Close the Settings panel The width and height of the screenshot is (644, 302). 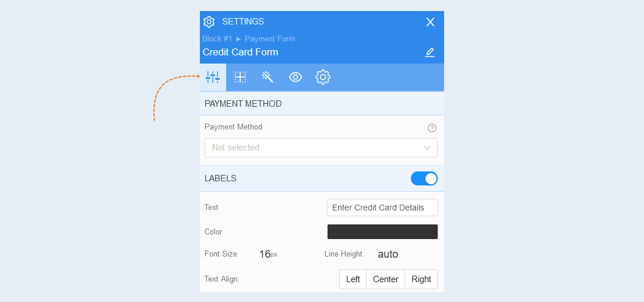430,22
